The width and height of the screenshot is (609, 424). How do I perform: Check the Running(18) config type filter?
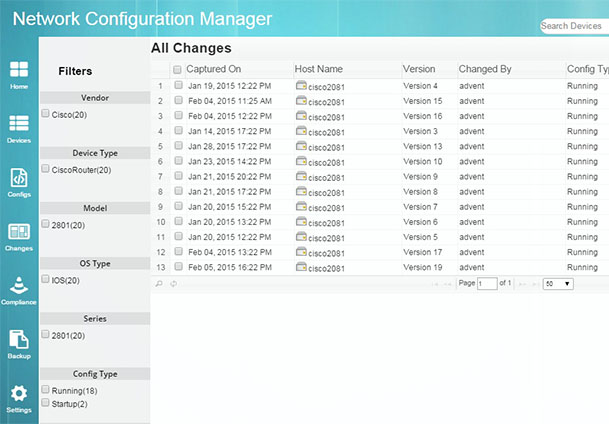click(46, 390)
